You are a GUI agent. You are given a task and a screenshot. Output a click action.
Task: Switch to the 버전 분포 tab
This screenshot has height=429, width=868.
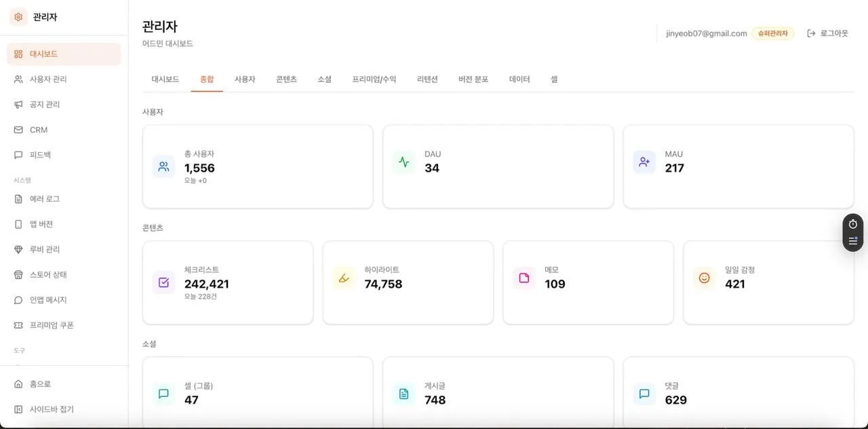tap(473, 79)
